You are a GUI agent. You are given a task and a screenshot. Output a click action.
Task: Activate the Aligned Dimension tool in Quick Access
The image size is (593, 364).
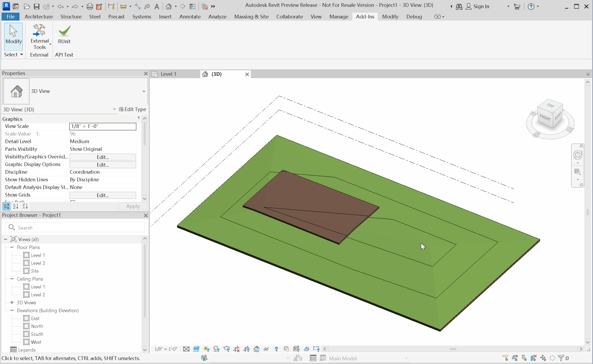tap(137, 6)
